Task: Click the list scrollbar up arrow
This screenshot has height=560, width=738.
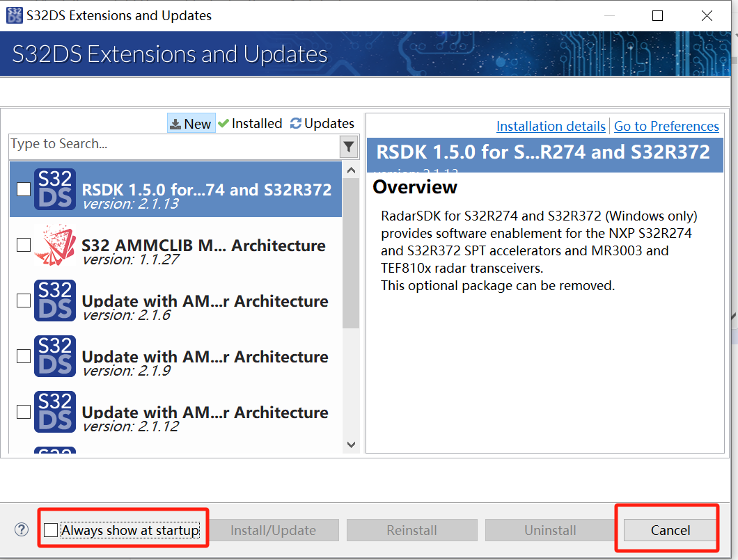Action: point(351,170)
